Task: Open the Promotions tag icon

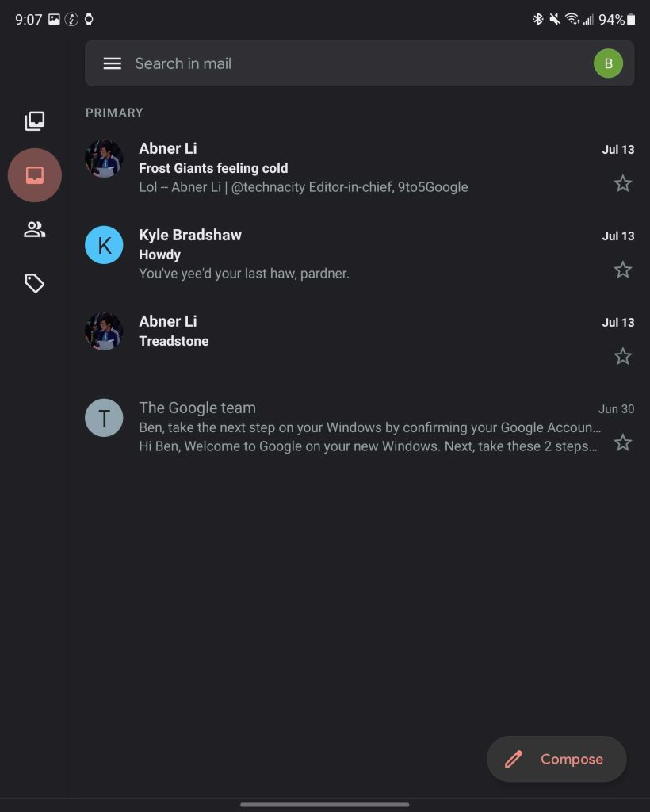Action: point(35,283)
